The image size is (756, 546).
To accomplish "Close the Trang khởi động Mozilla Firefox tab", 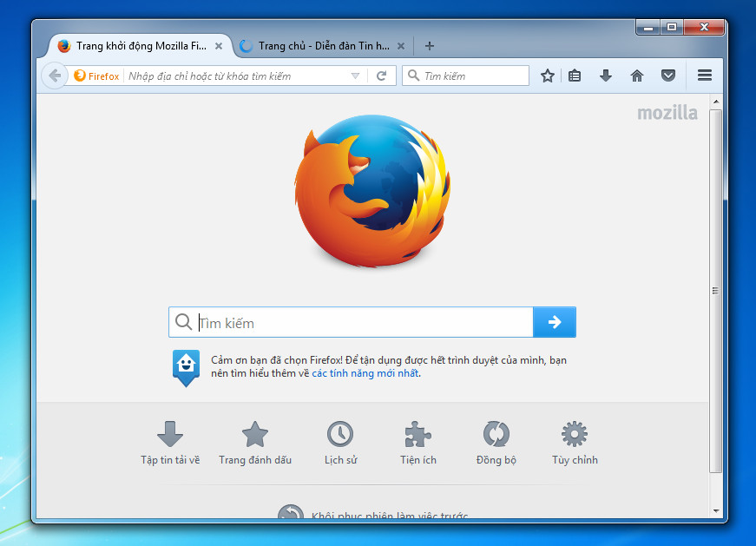I will point(219,46).
